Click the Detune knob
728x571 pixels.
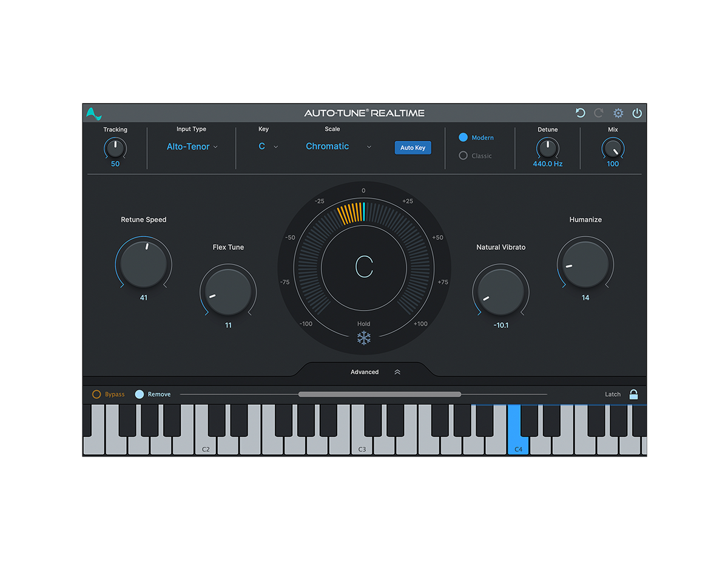(x=548, y=148)
